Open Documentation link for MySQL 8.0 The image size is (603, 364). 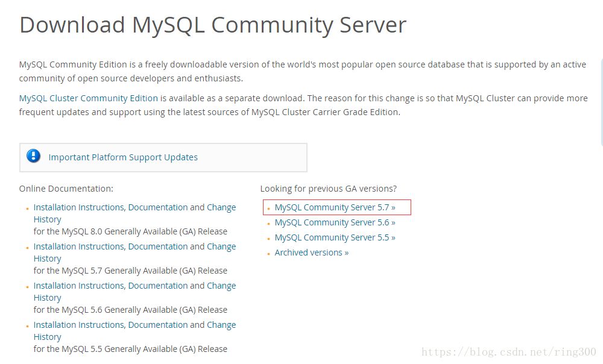pyautogui.click(x=158, y=207)
